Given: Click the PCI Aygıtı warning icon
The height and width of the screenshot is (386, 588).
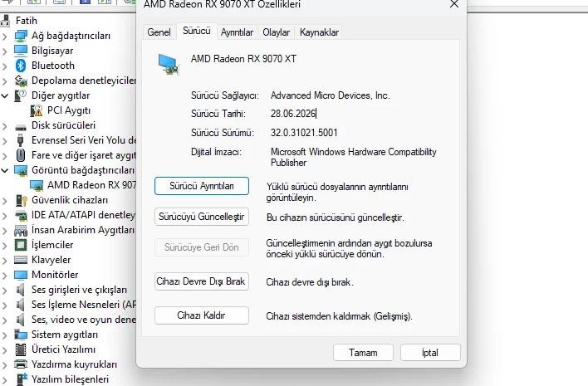Looking at the screenshot, I should [x=37, y=110].
